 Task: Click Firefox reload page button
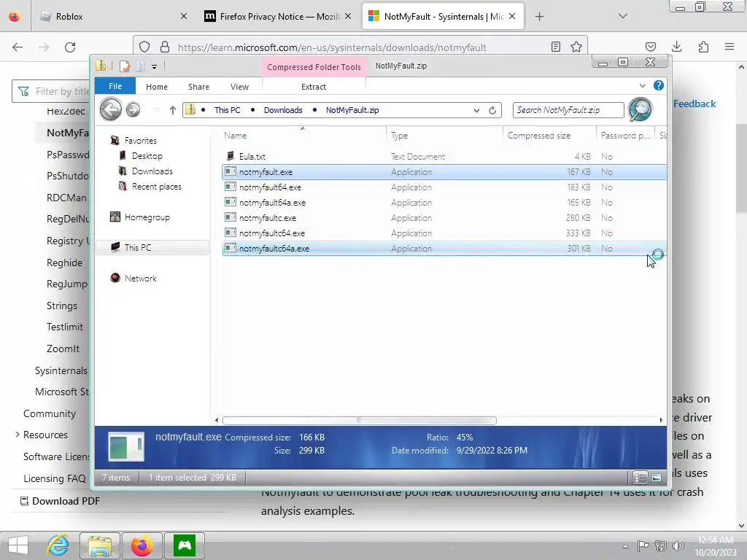(x=70, y=47)
